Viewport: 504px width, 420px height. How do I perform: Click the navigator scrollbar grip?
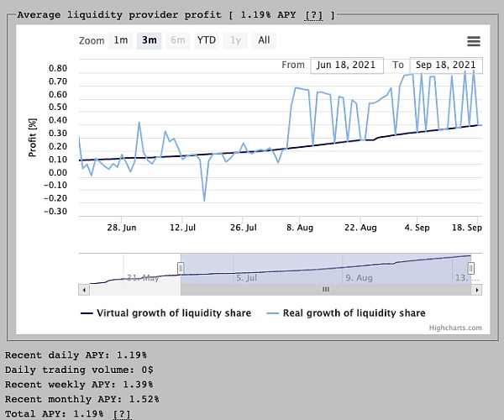326,289
